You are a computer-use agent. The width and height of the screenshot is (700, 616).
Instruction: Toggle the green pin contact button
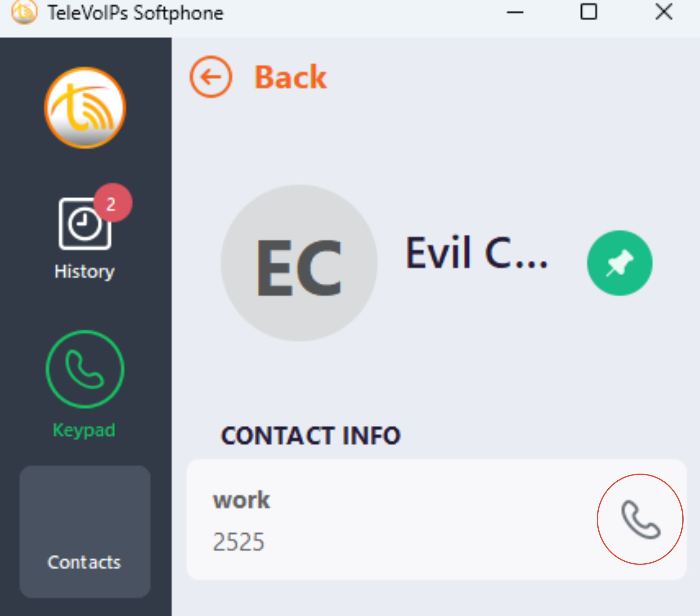620,263
